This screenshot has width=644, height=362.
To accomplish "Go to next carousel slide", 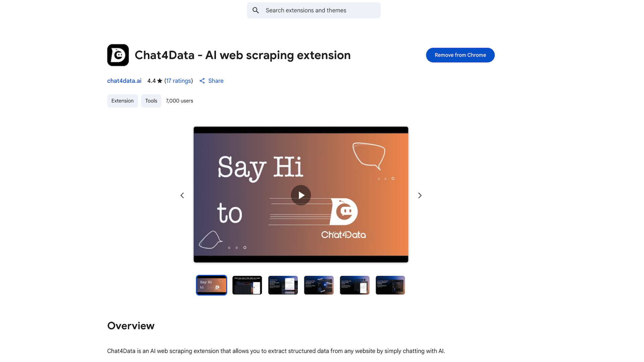I will (420, 195).
